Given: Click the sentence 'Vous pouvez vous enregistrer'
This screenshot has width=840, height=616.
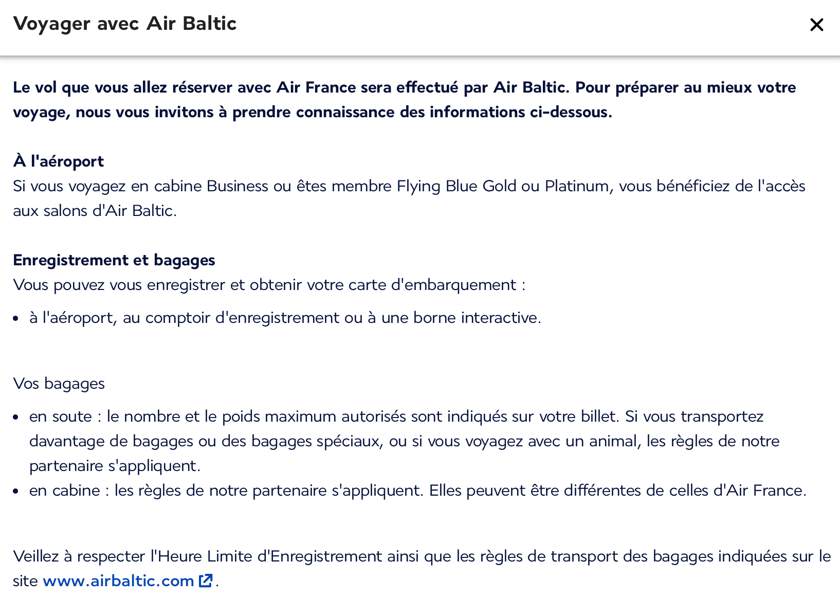Looking at the screenshot, I should coord(269,285).
